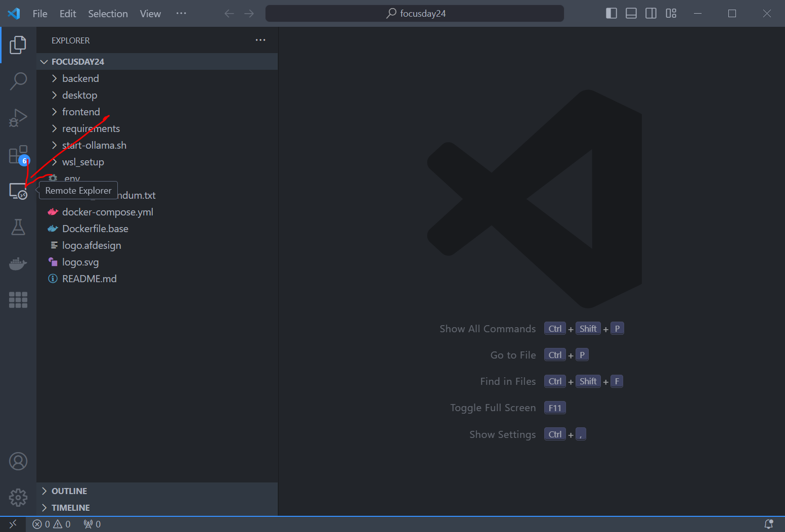Open notifications bell in status bar
Image resolution: width=785 pixels, height=532 pixels.
(768, 524)
